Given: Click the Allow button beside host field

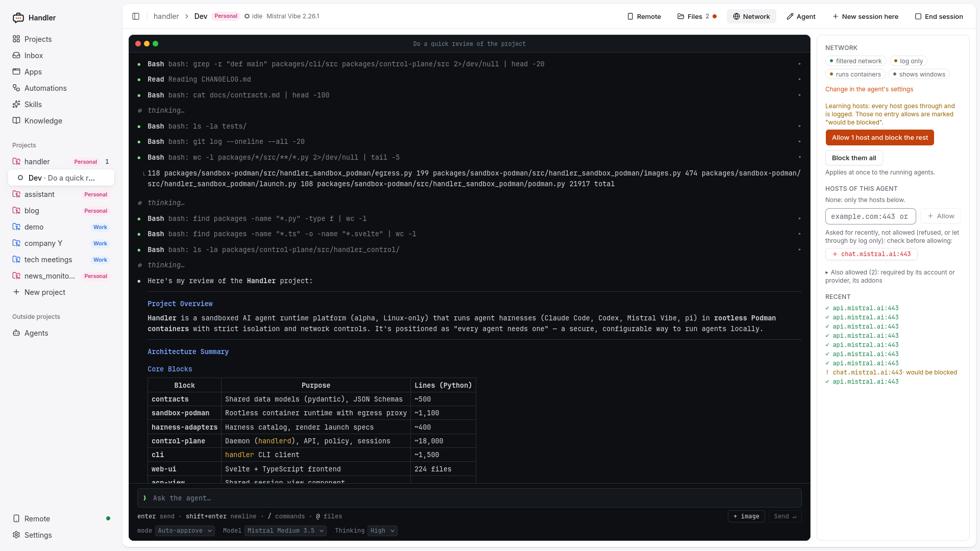Looking at the screenshot, I should pos(941,216).
